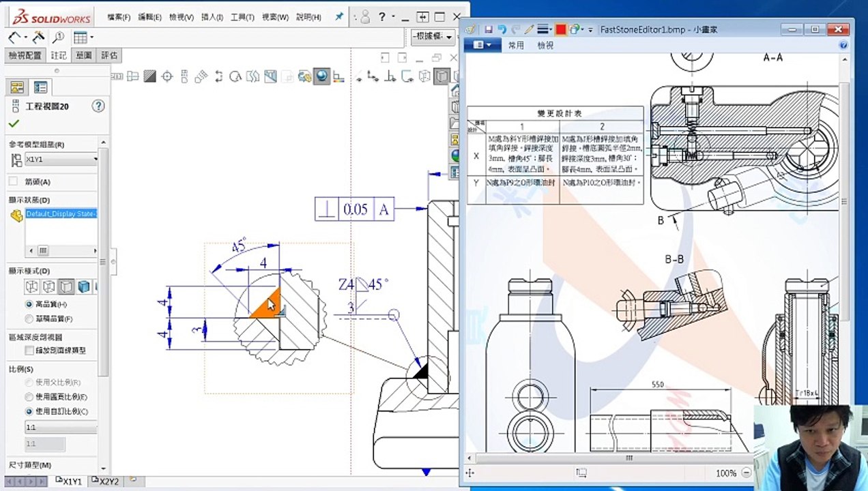This screenshot has width=868, height=491.
Task: Click the Redo arrow in Paint window
Action: (515, 29)
